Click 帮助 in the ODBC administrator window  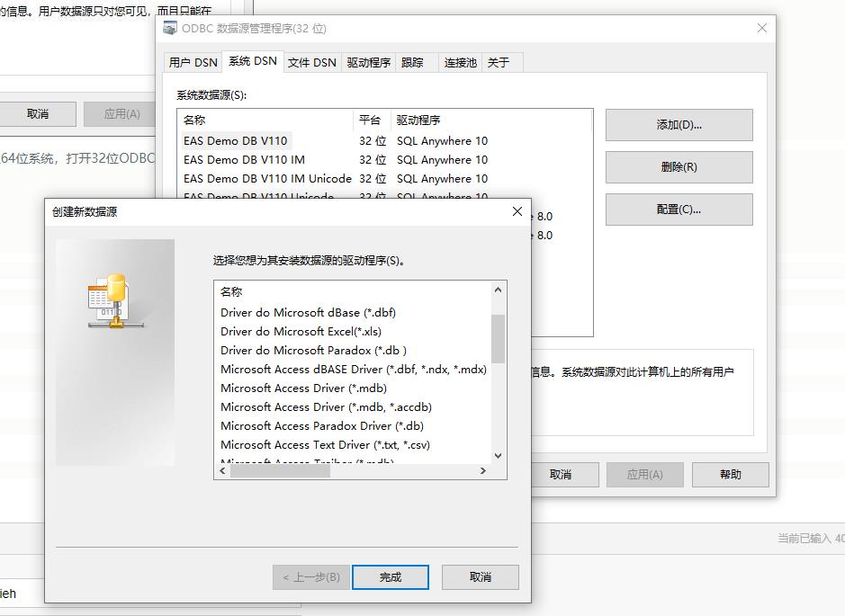tap(730, 475)
